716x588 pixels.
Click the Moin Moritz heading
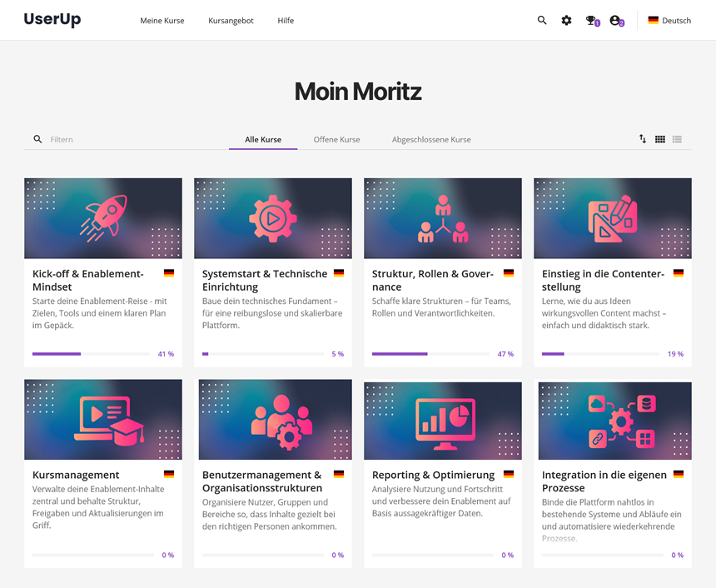(358, 92)
